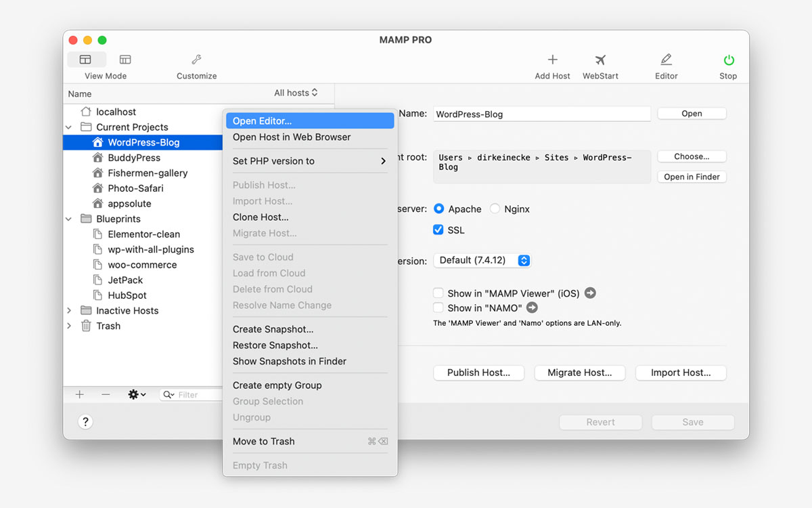Select the Apache web server radio button

(x=438, y=209)
